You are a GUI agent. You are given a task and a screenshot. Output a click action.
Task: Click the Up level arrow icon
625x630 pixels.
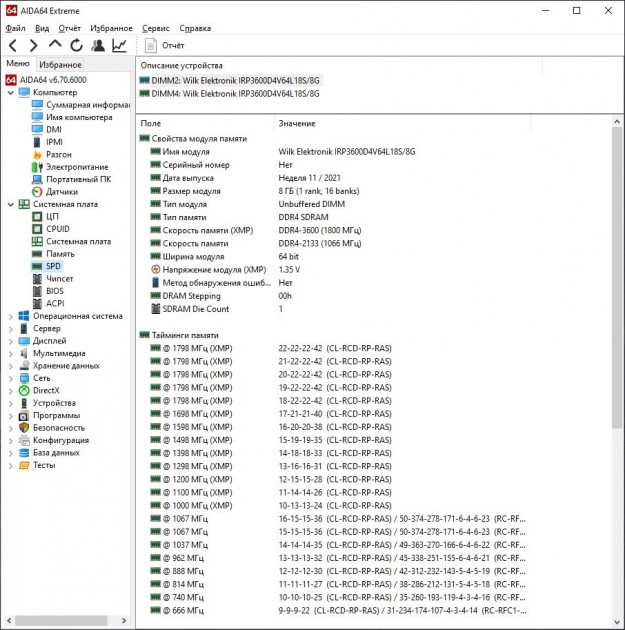click(55, 45)
